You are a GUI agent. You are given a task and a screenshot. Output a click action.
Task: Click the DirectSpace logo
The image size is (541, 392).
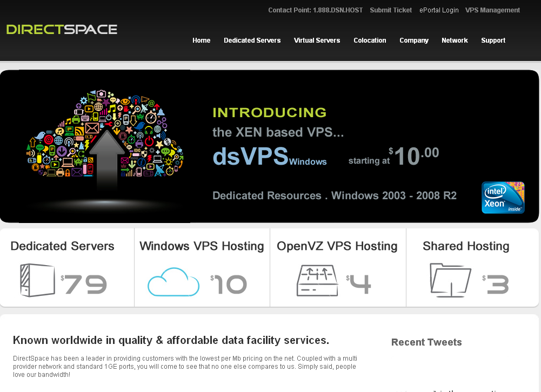(x=62, y=29)
